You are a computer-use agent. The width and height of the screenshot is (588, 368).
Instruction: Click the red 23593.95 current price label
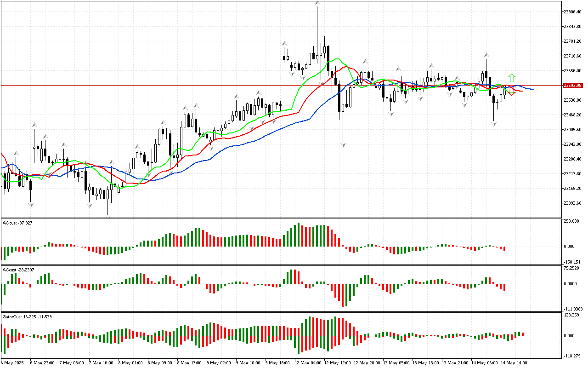572,85
